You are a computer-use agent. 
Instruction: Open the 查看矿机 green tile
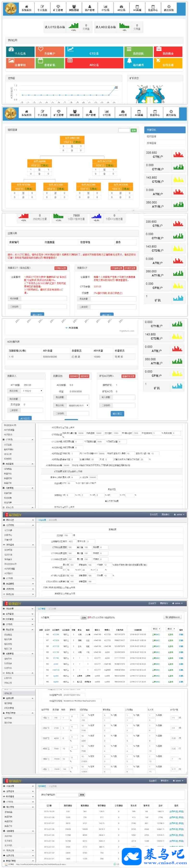[50, 63]
